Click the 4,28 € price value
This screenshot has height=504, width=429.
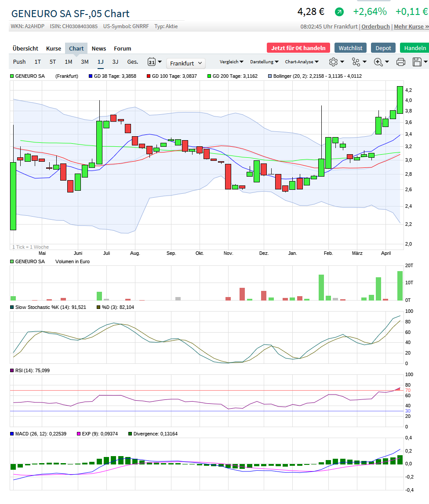311,12
